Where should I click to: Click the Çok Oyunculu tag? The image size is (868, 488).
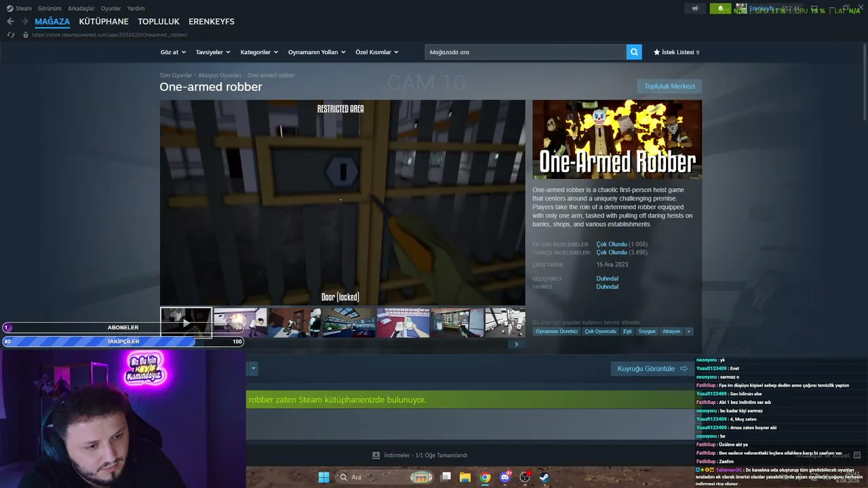point(601,331)
